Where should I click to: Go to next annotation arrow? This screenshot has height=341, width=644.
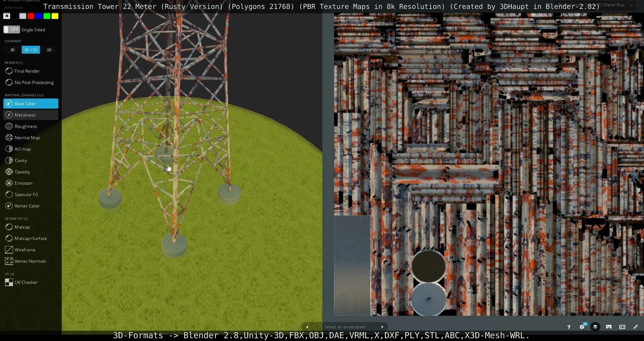coord(382,327)
